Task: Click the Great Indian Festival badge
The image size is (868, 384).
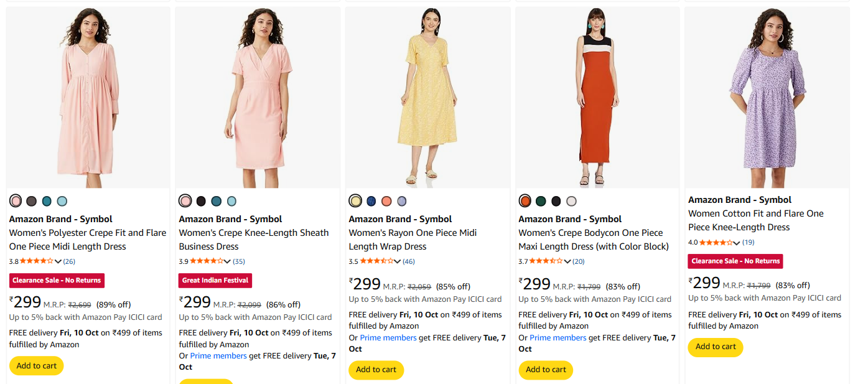Action: 215,281
